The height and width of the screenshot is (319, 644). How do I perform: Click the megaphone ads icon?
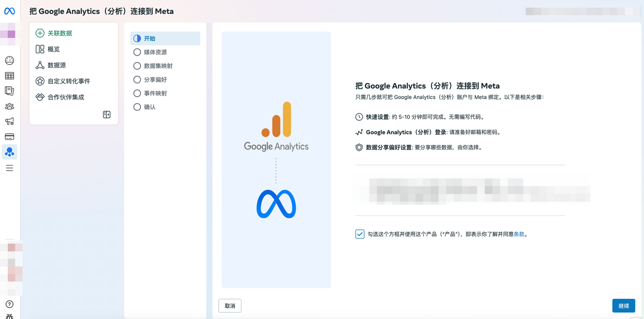point(10,121)
